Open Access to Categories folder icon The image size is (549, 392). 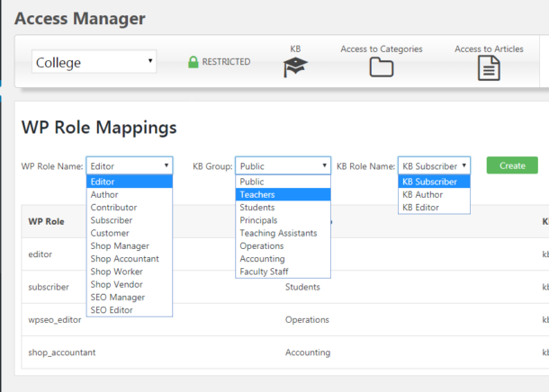(x=382, y=67)
